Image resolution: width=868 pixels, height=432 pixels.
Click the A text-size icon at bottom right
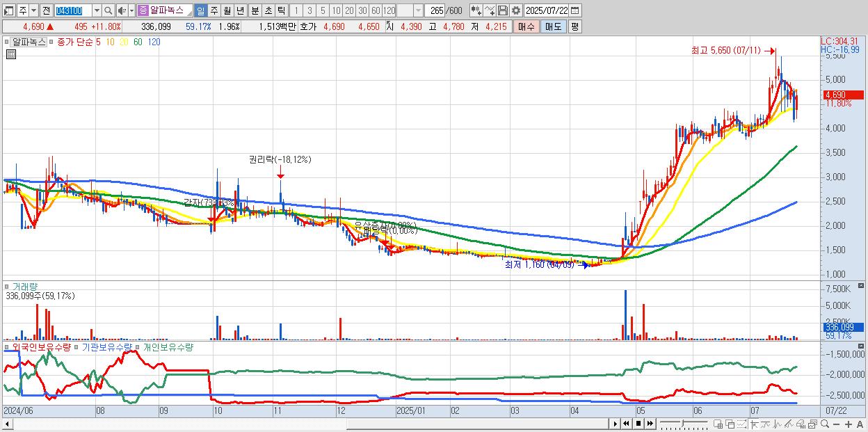860,424
